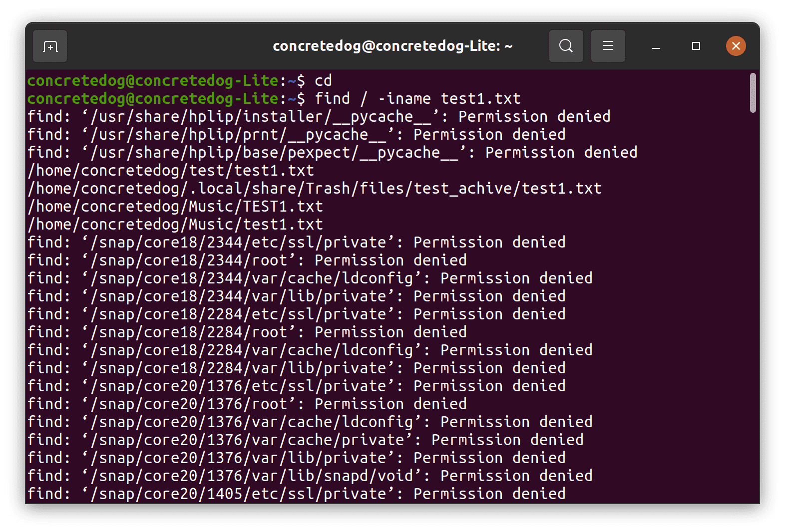Click the core20/1376/etc/ssl/private error line

[297, 386]
